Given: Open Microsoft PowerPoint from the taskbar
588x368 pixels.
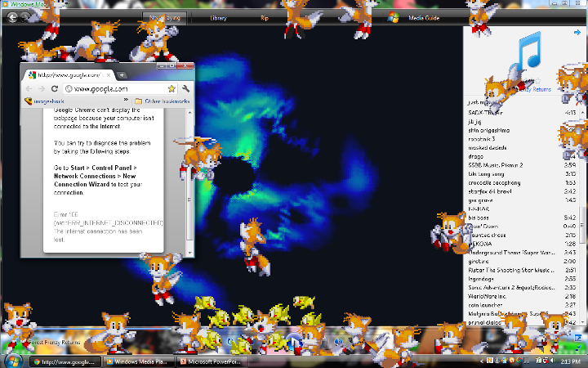Looking at the screenshot, I should [x=212, y=361].
